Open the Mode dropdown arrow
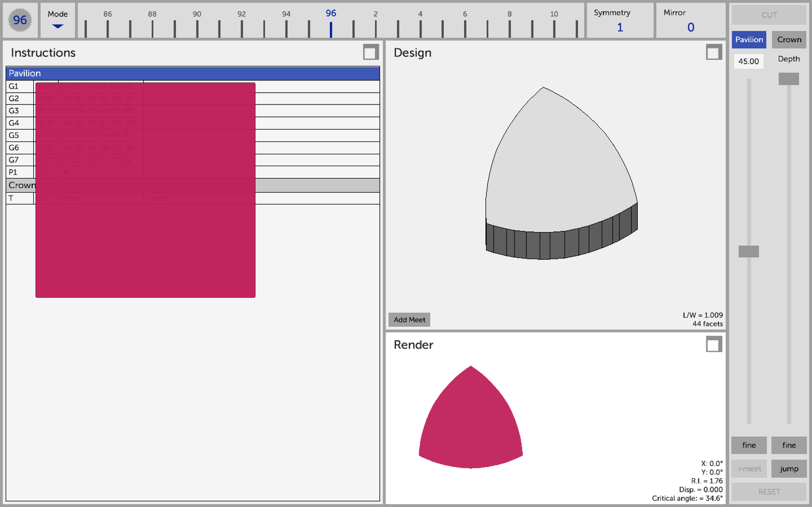This screenshot has width=812, height=507. coord(57,26)
